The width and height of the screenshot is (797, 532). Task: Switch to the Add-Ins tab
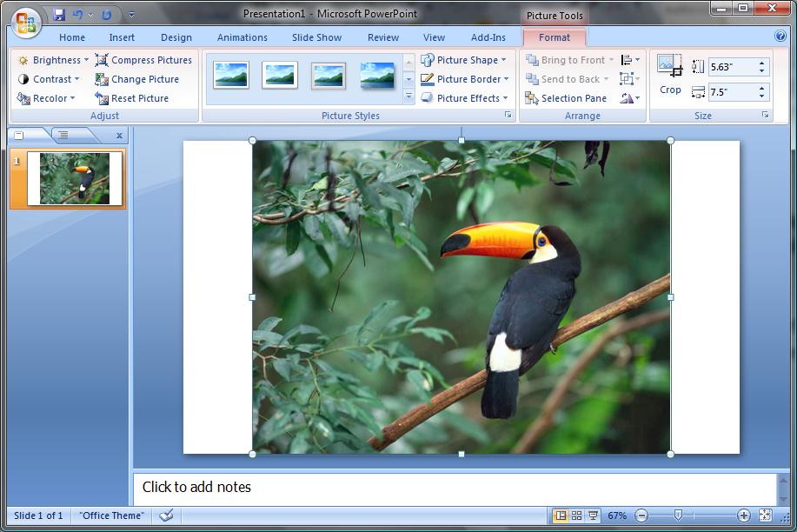click(488, 37)
